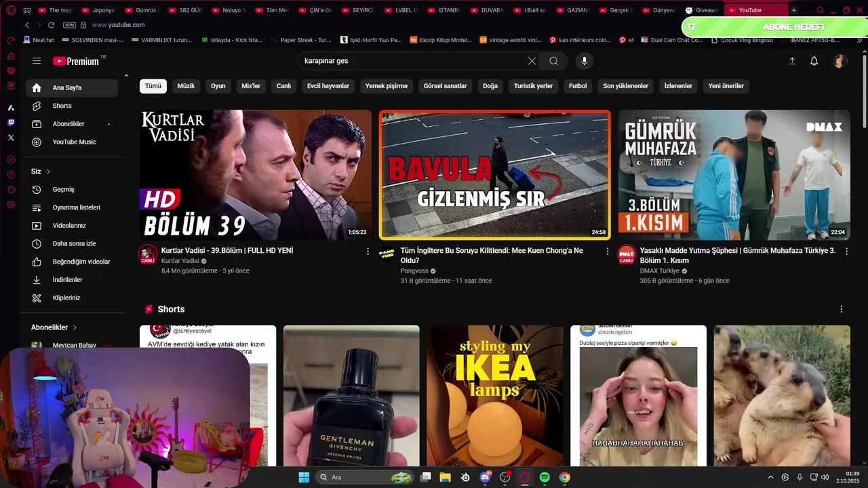Viewport: 868px width, 488px height.
Task: Open Spotify from the taskbar
Action: pyautogui.click(x=545, y=477)
